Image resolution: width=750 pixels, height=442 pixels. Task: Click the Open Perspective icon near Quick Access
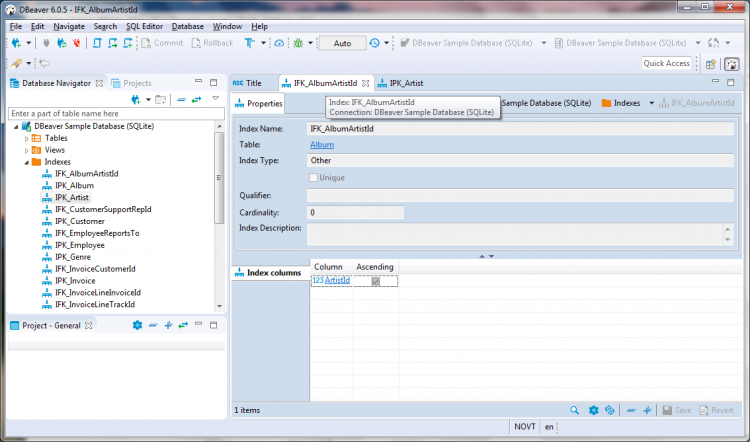coord(711,64)
